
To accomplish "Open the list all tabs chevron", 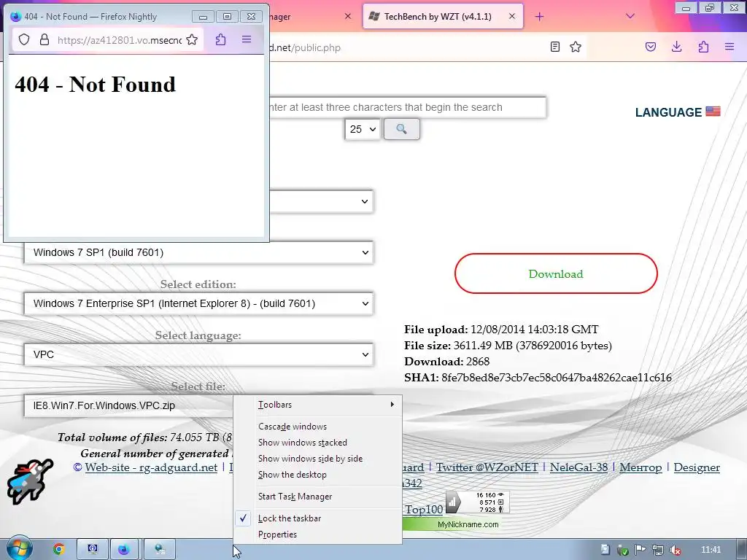I will coord(630,16).
